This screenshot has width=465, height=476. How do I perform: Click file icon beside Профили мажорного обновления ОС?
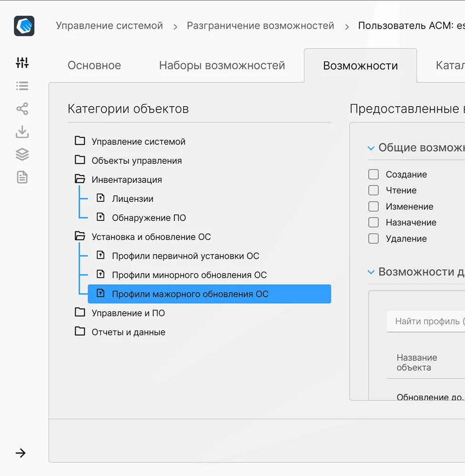(101, 293)
